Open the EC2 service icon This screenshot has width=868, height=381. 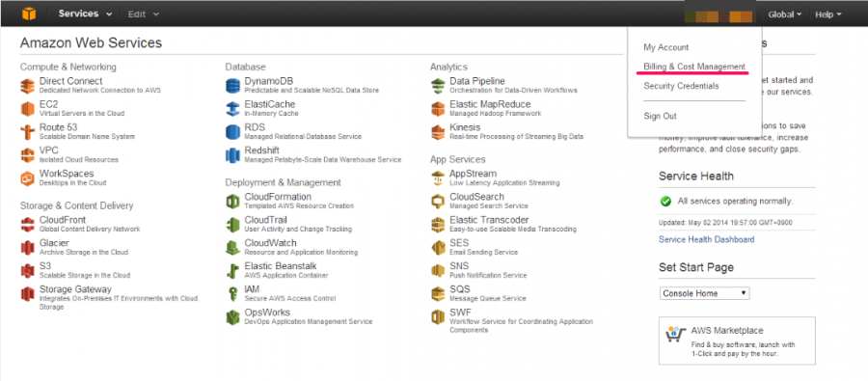(x=28, y=109)
